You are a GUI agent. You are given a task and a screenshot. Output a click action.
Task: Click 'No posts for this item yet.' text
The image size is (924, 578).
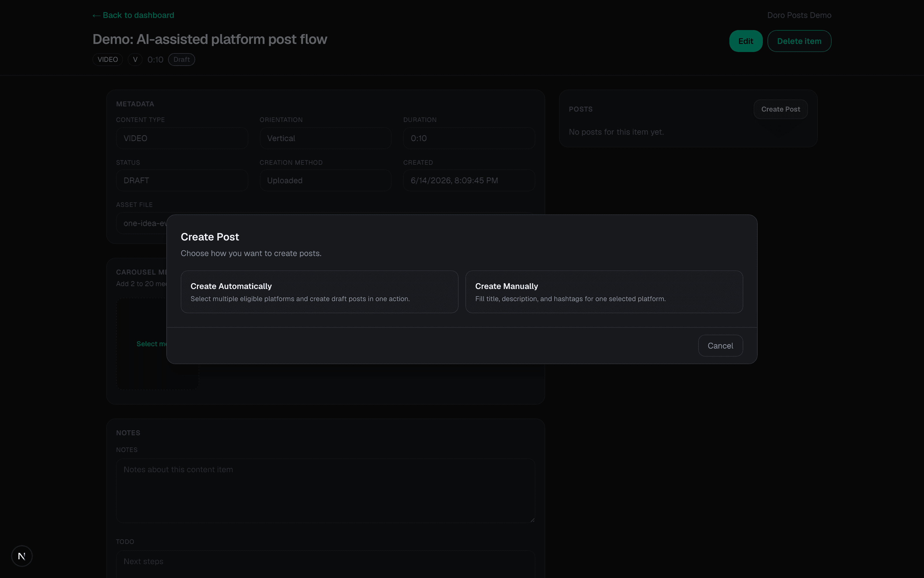(616, 132)
